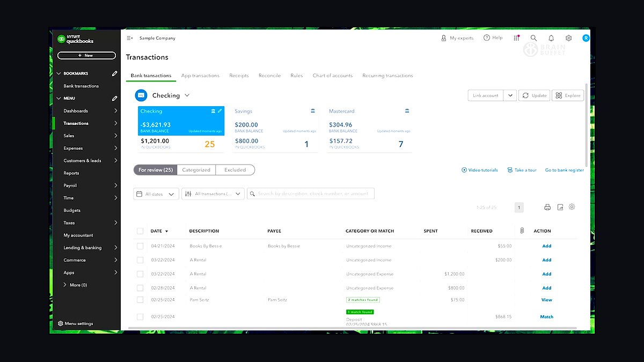Viewport: 644px width, 362px height.
Task: Expand the Dashboards menu
Action: (115, 111)
